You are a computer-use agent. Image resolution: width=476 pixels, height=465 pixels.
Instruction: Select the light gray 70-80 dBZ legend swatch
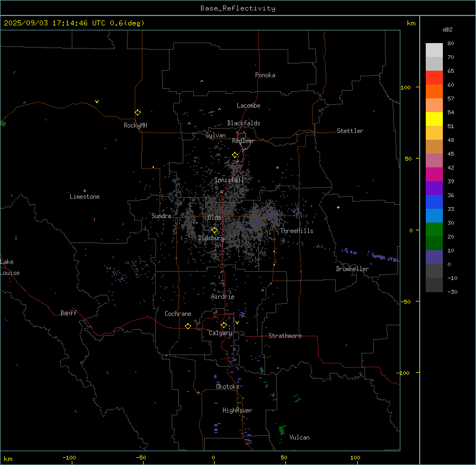pos(434,50)
